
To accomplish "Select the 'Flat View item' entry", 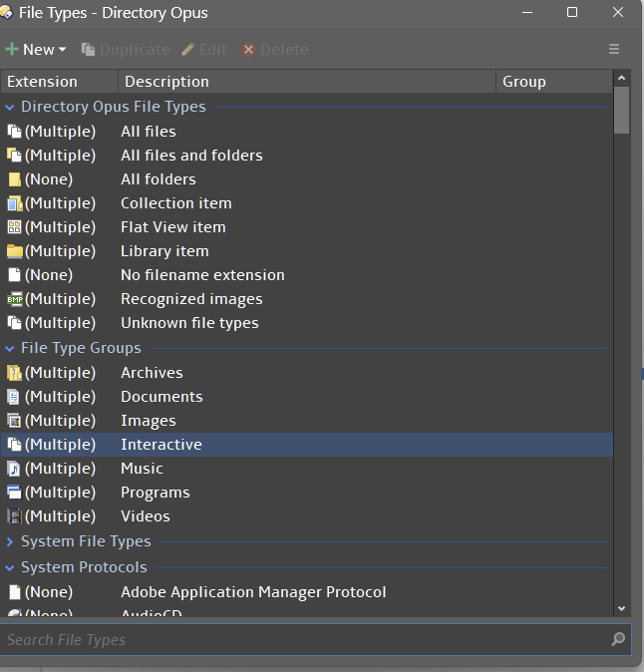I will (x=173, y=227).
